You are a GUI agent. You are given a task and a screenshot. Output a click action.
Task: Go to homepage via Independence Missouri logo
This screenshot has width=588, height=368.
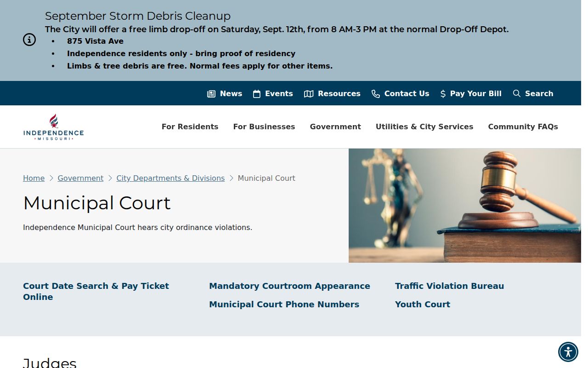click(x=53, y=127)
